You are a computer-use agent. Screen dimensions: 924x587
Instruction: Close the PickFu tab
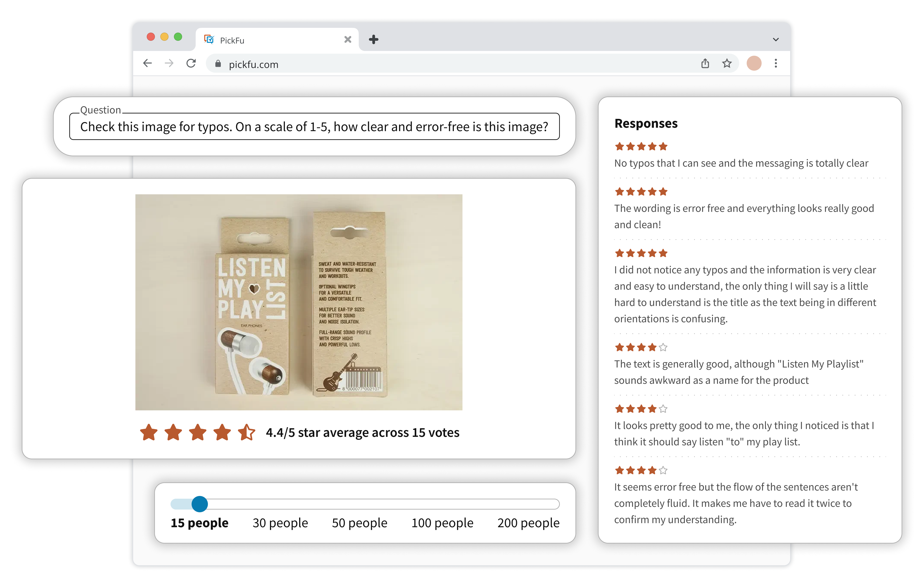coord(348,39)
